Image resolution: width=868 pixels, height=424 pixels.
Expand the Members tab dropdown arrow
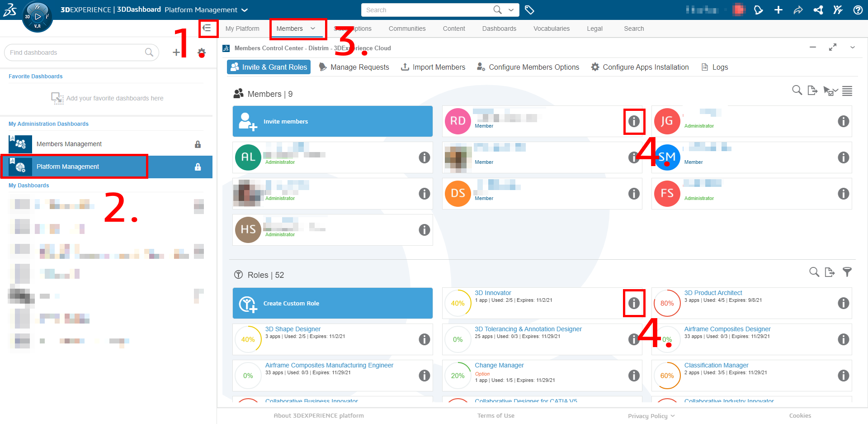point(313,29)
